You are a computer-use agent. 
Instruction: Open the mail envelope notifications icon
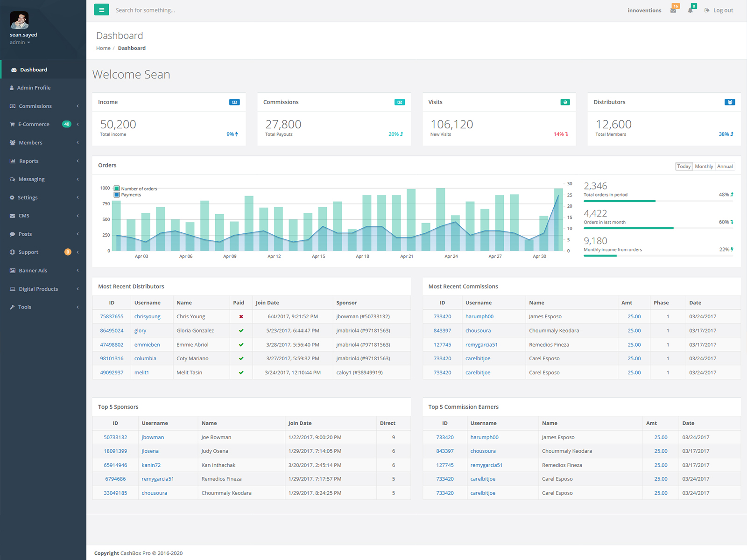(x=673, y=10)
